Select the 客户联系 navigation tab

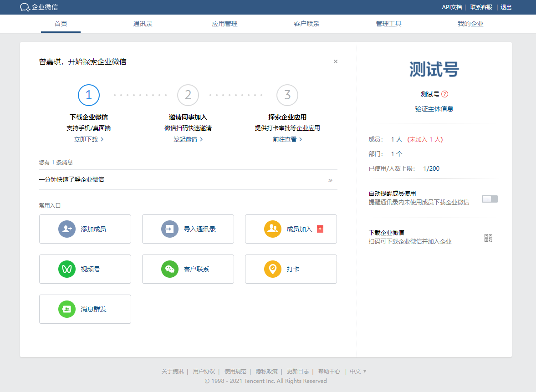(306, 24)
